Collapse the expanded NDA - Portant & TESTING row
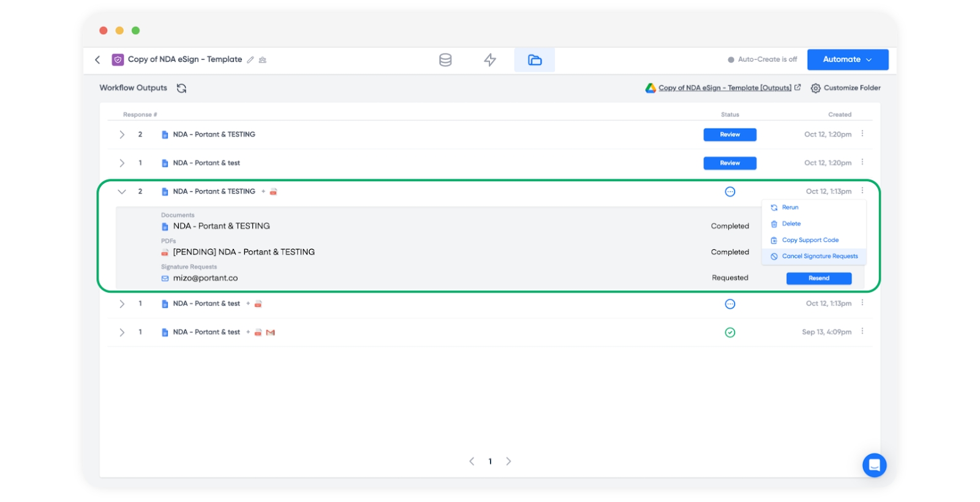 122,192
